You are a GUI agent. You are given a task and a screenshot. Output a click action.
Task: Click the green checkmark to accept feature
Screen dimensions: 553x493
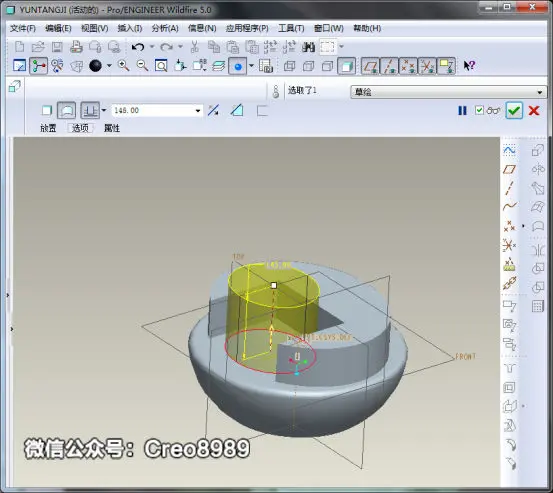[514, 111]
